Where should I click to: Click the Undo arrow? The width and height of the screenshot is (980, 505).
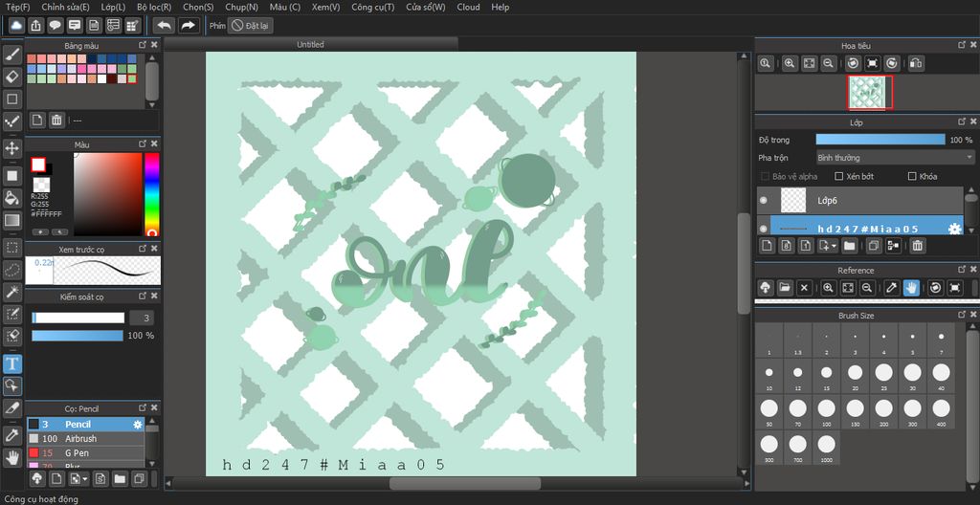[165, 26]
